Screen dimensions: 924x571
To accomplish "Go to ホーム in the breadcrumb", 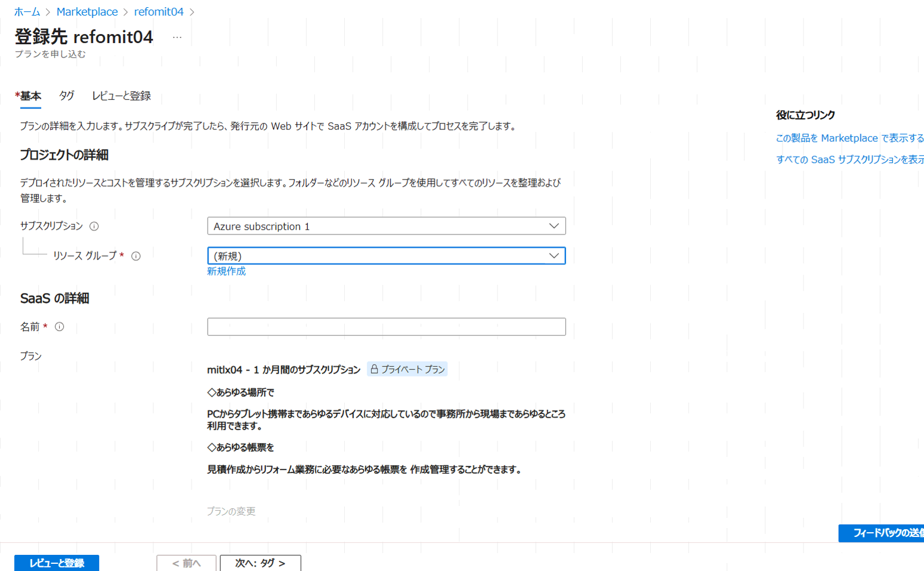I will [x=27, y=12].
